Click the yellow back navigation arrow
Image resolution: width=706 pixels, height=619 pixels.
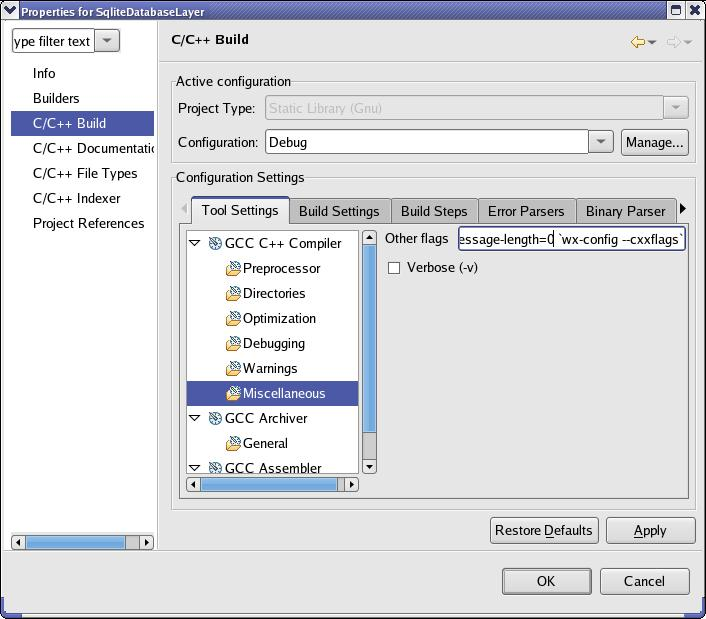click(x=638, y=42)
